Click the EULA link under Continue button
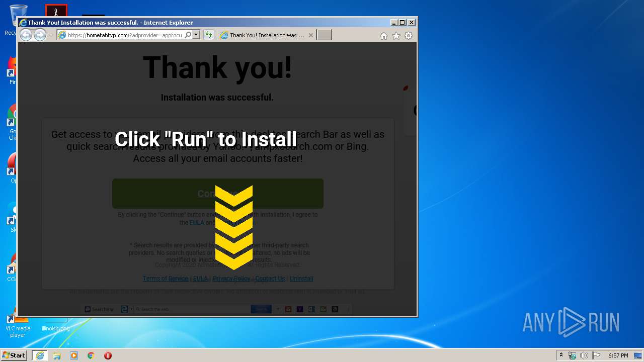The height and width of the screenshot is (362, 644). point(197,223)
